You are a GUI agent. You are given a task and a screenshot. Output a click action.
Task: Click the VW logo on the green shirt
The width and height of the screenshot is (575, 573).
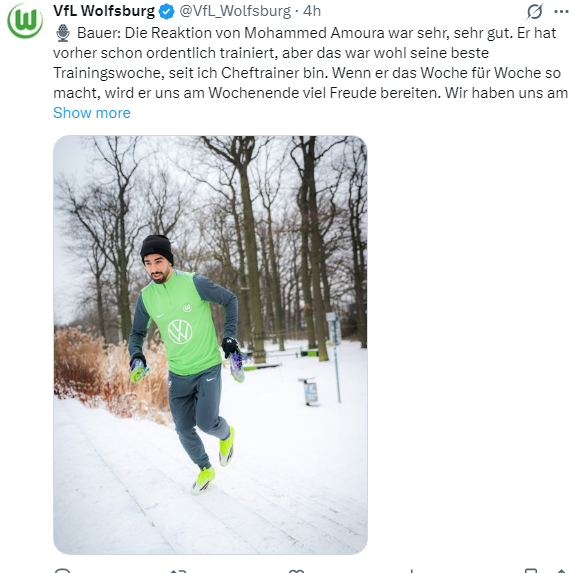(180, 331)
